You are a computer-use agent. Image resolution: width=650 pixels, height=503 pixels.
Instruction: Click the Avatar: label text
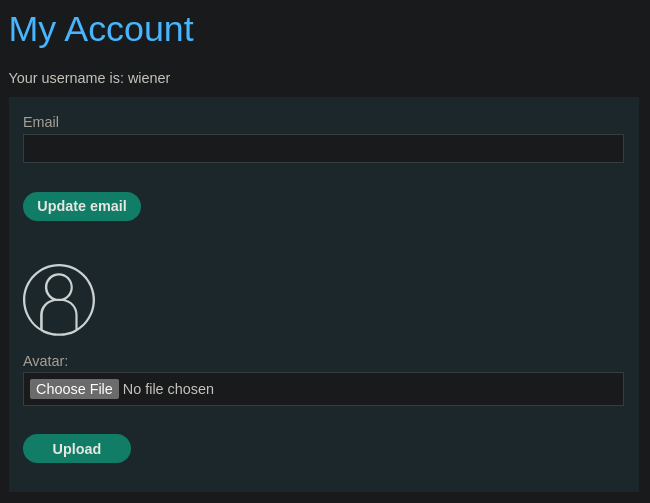[45, 361]
